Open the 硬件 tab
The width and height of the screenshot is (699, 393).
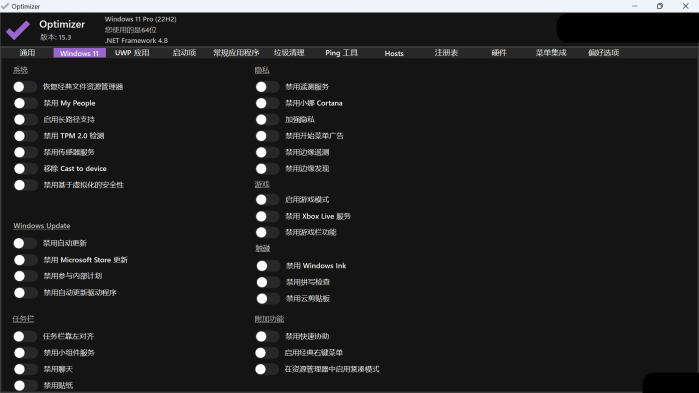click(499, 53)
